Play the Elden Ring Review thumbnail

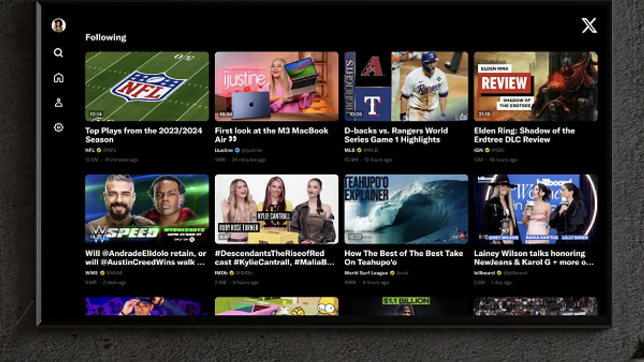(x=536, y=86)
